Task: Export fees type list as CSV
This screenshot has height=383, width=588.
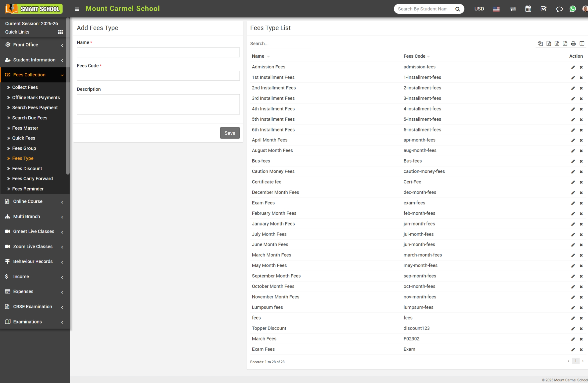Action: pos(557,44)
